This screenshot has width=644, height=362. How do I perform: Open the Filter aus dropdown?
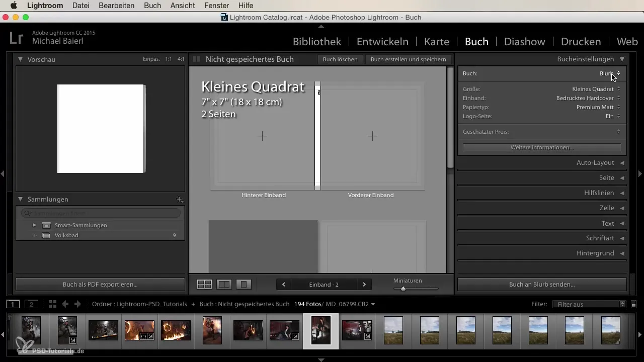pyautogui.click(x=589, y=304)
